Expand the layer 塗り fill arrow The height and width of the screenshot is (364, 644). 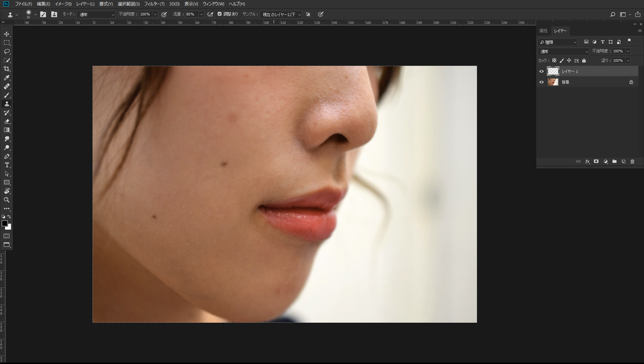628,60
